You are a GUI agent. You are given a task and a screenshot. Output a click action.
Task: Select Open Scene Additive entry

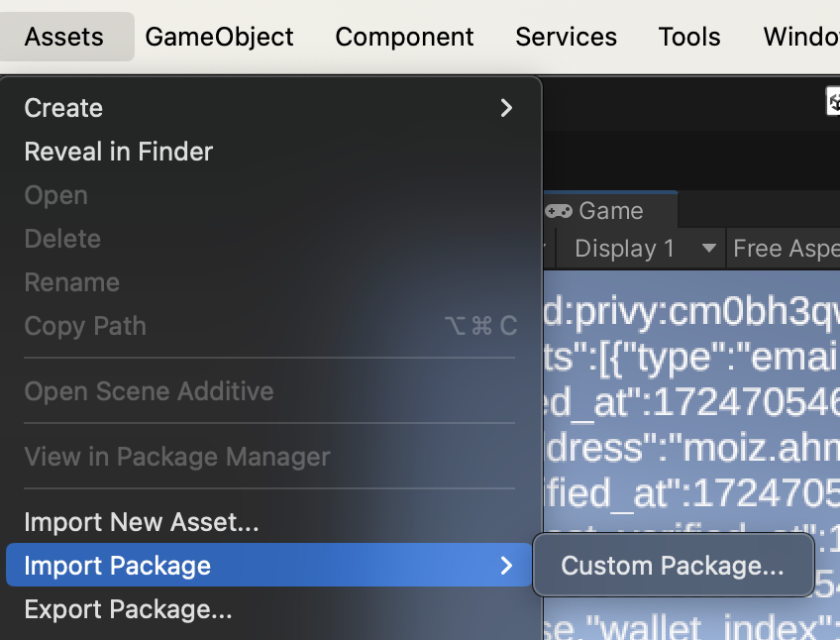pyautogui.click(x=268, y=391)
